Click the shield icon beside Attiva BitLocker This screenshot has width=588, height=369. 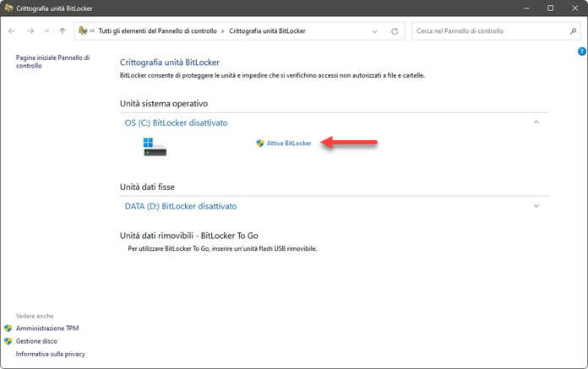[260, 143]
